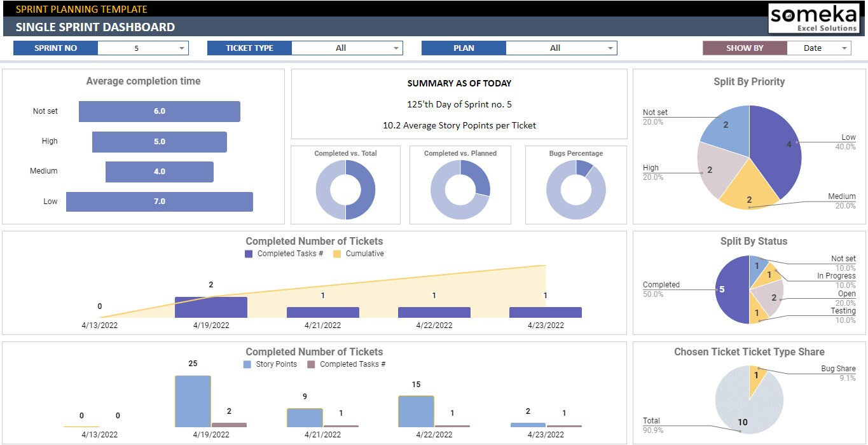Click the TICKET TYPE filter label
This screenshot has height=445, width=868.
coord(249,48)
